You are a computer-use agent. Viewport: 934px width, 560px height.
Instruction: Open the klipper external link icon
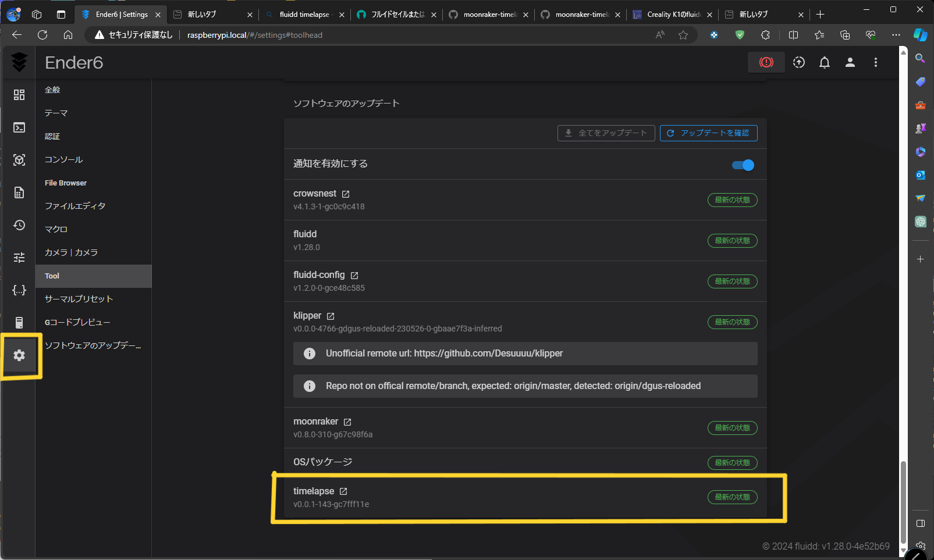[x=331, y=316]
